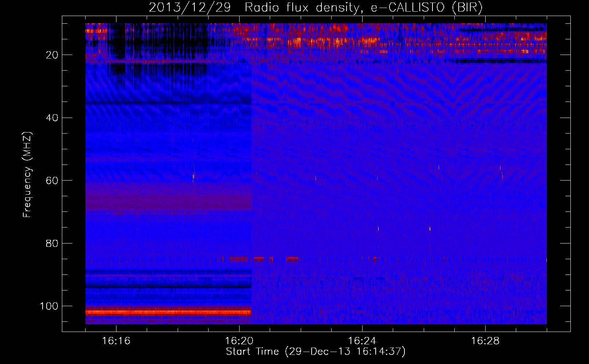Click the '60' frequency tick label

point(52,181)
